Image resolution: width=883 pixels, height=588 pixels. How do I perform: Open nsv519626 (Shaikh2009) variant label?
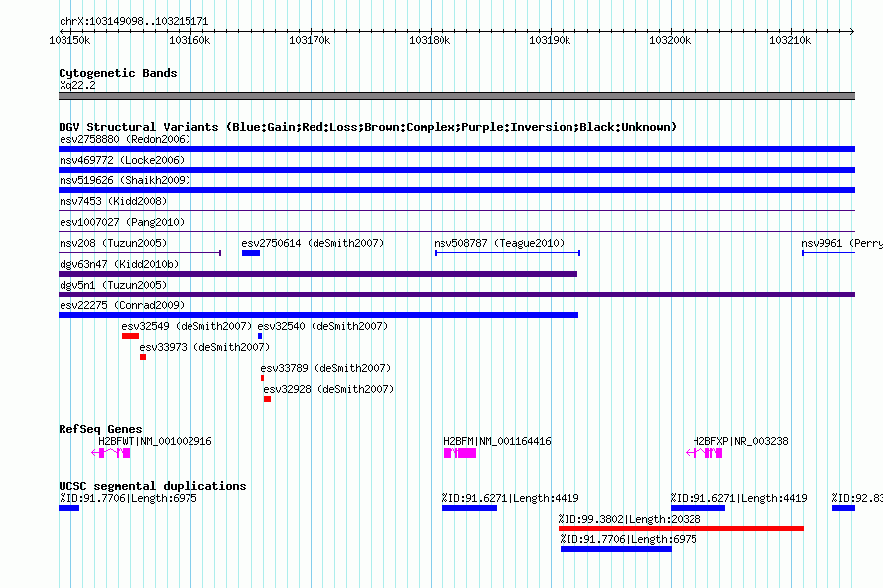coord(125,180)
